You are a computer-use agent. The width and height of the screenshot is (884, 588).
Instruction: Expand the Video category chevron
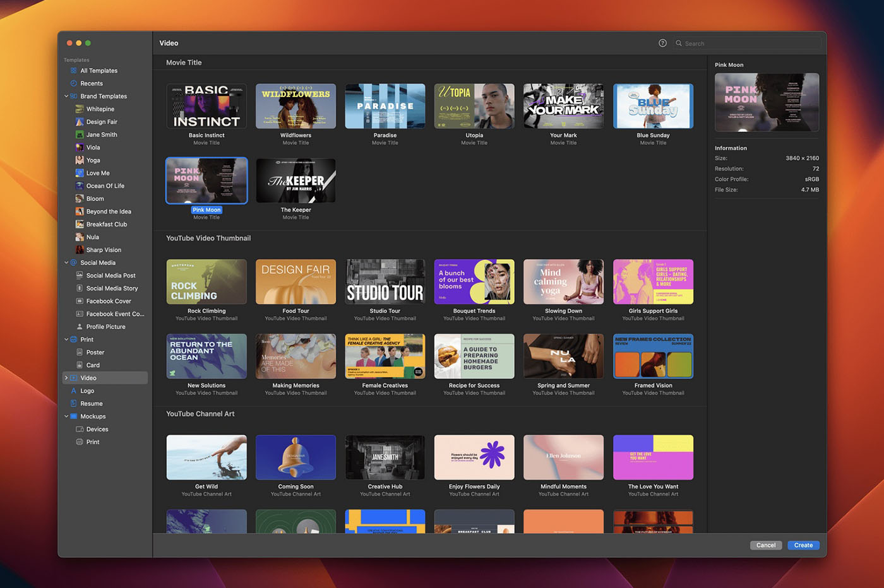(66, 378)
